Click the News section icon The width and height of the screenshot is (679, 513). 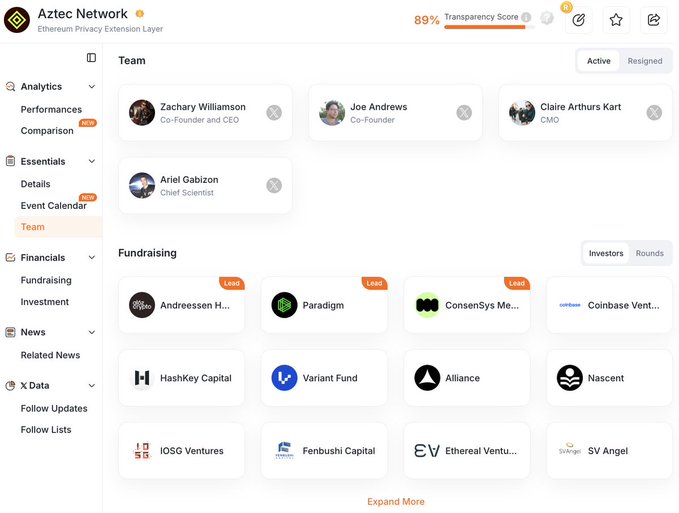[x=10, y=332]
